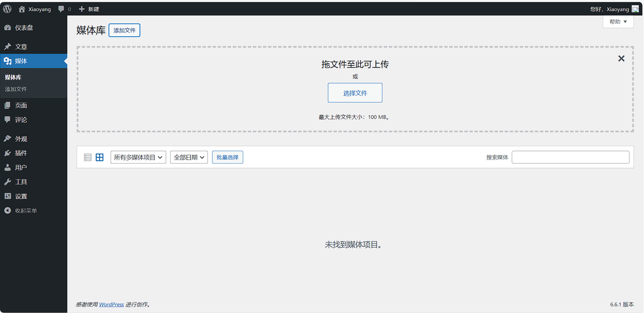
Task: Click the 拖文件至此可上传 heading
Action: (x=355, y=64)
